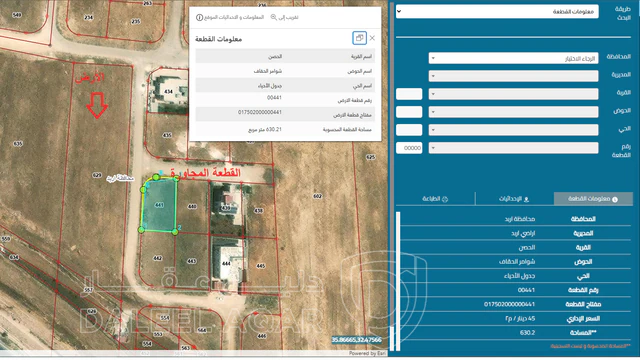Click parcel 557 on the map
The image size is (640, 360).
click(88, 290)
